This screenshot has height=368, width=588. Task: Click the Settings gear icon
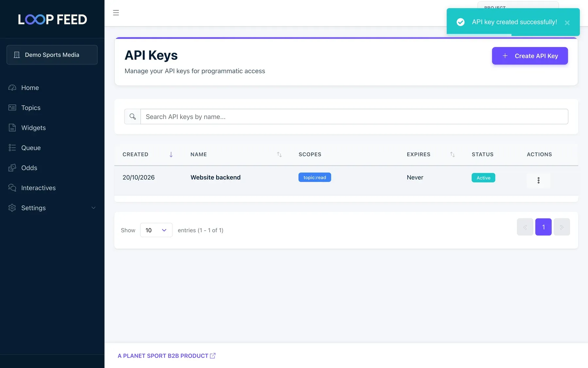[12, 208]
